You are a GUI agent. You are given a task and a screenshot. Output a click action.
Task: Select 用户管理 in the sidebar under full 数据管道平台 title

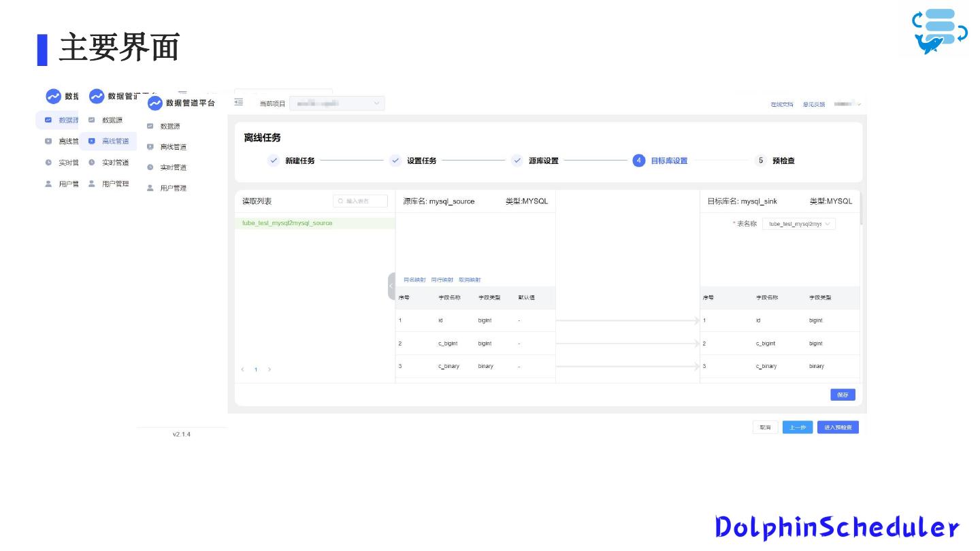(x=173, y=188)
